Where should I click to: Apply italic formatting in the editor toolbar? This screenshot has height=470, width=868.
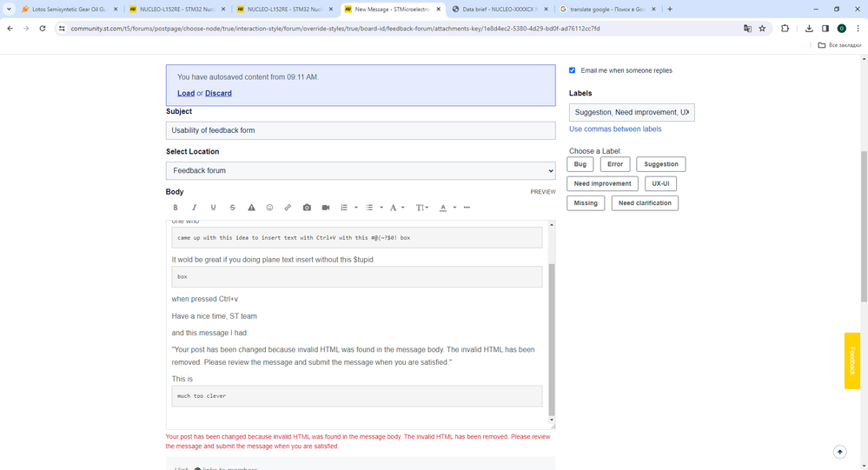tap(195, 208)
